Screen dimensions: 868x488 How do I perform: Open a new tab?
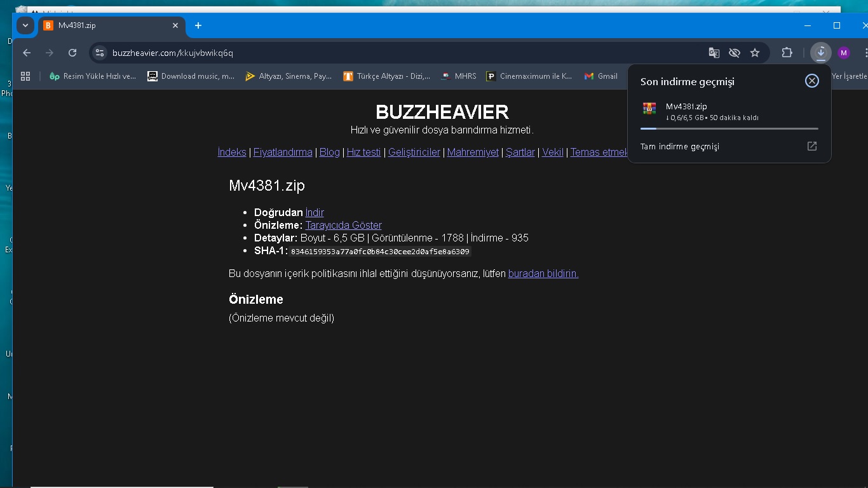(x=198, y=25)
